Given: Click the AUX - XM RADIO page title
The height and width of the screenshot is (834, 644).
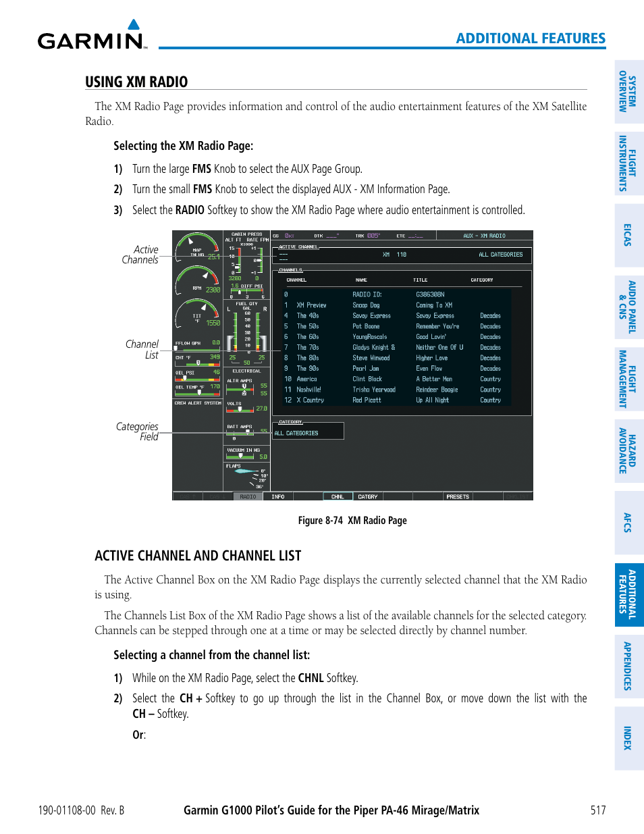Looking at the screenshot, I should click(484, 236).
